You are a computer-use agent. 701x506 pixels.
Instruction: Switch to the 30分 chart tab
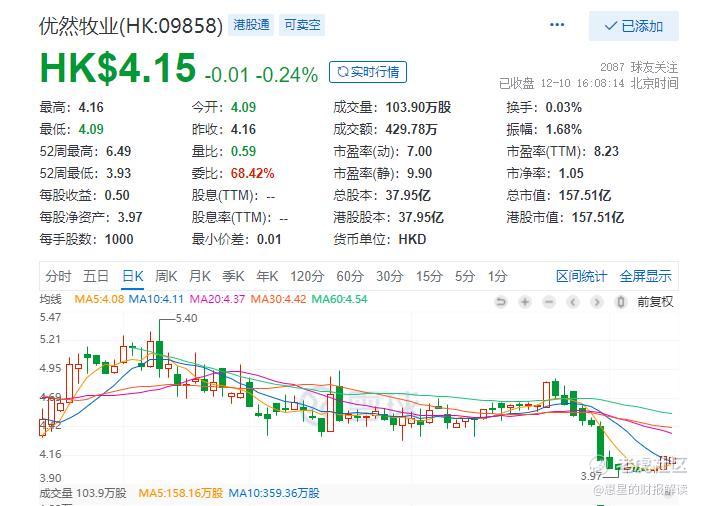pos(389,276)
